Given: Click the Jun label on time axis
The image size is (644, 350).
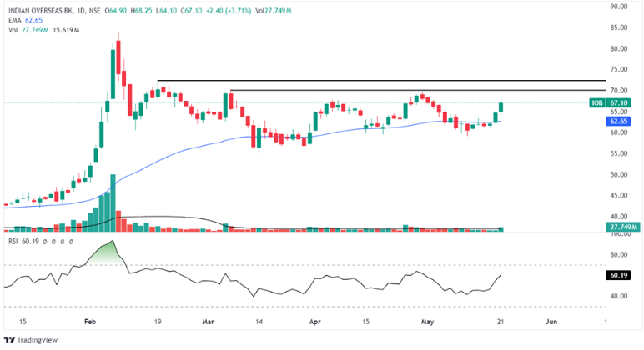Looking at the screenshot, I should point(551,320).
